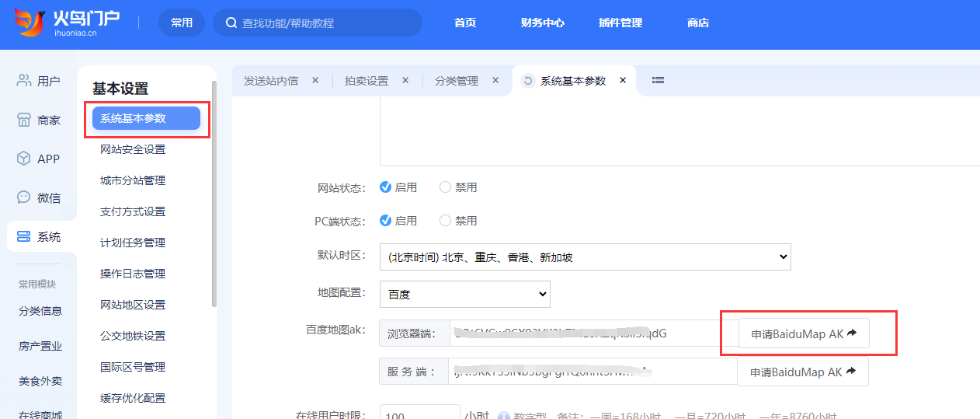This screenshot has height=419, width=980.
Task: Click the 常用 button
Action: click(182, 23)
